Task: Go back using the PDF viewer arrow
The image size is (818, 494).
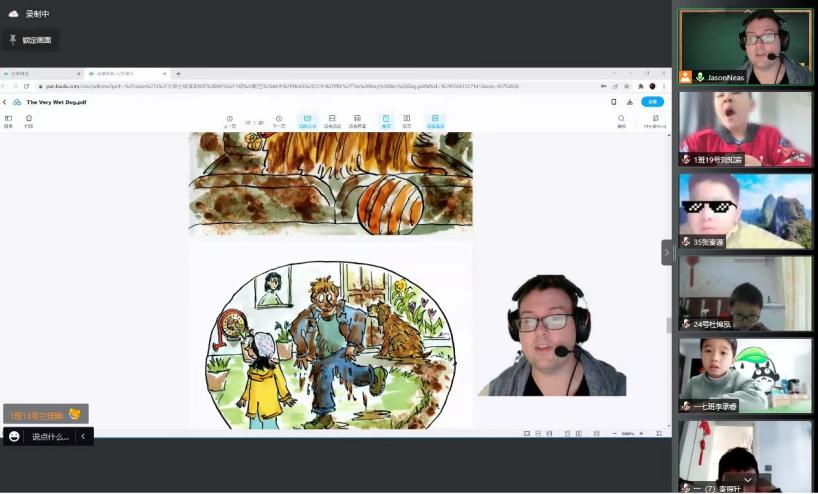Action: [x=5, y=102]
